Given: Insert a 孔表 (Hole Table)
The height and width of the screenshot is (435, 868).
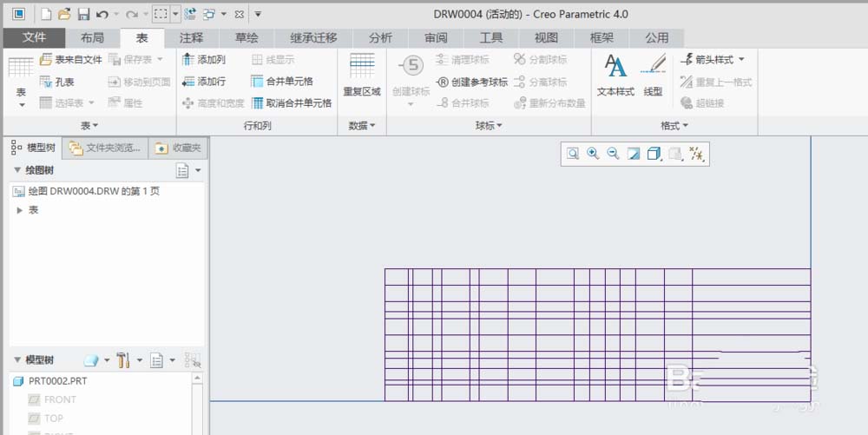Looking at the screenshot, I should click(57, 82).
